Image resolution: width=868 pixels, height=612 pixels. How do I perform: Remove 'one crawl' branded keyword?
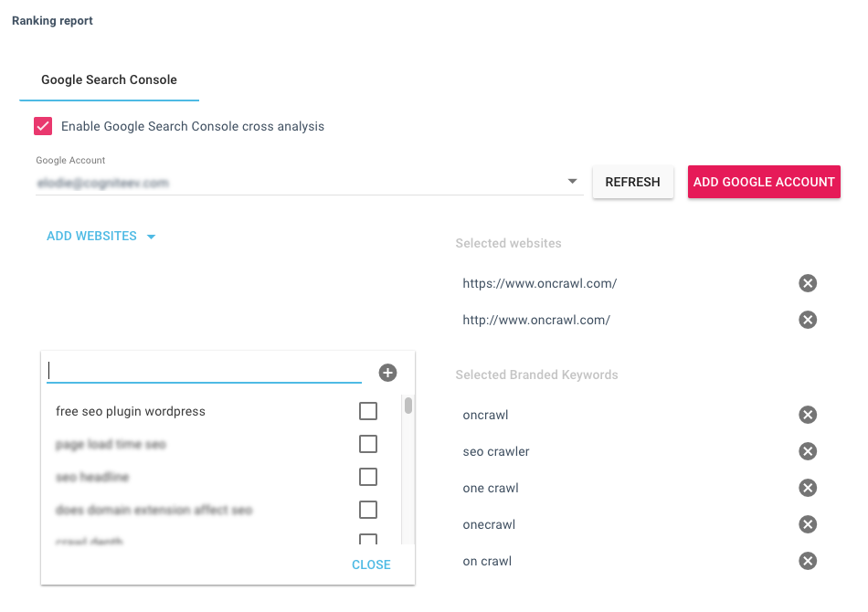tap(808, 488)
